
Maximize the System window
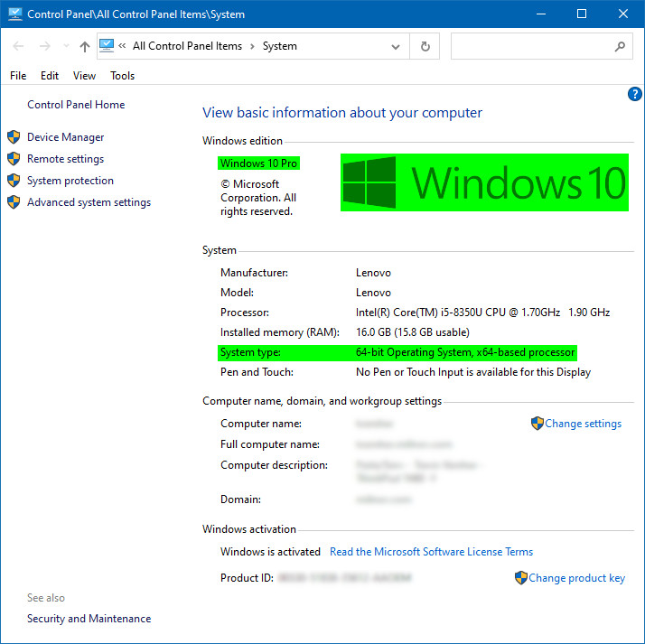(582, 14)
